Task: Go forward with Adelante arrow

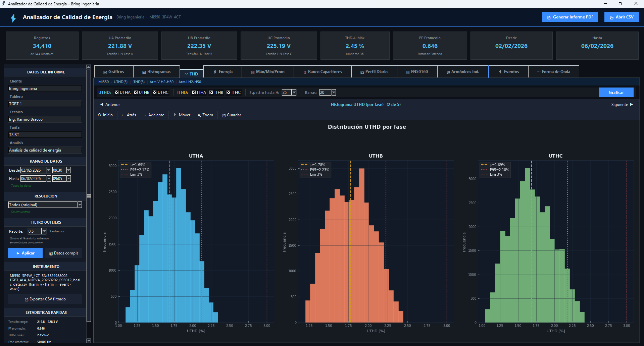Action: (154, 115)
